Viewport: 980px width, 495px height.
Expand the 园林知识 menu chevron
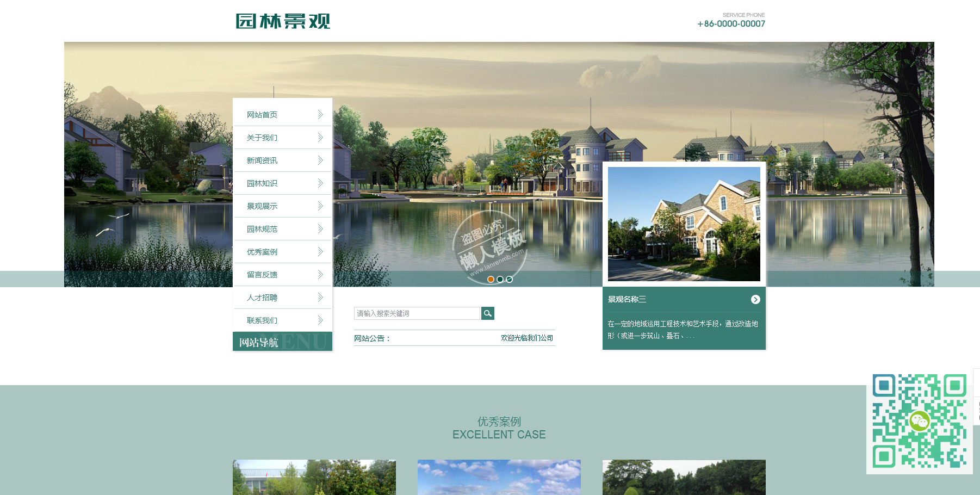point(320,183)
